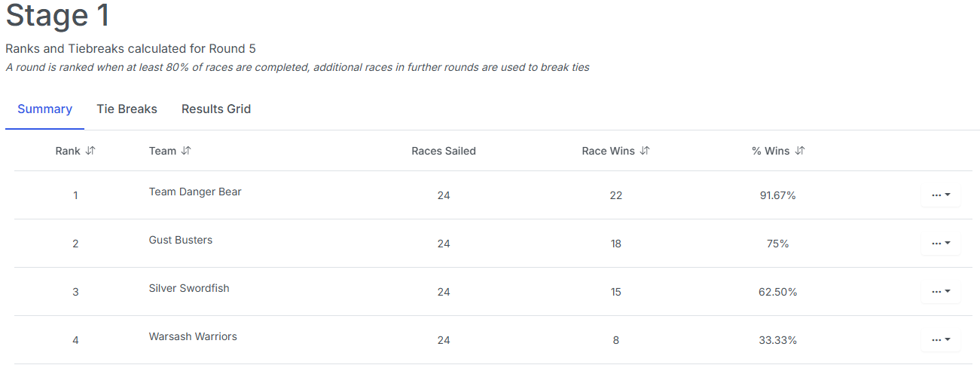Click the Gust Busters team name

tap(181, 241)
